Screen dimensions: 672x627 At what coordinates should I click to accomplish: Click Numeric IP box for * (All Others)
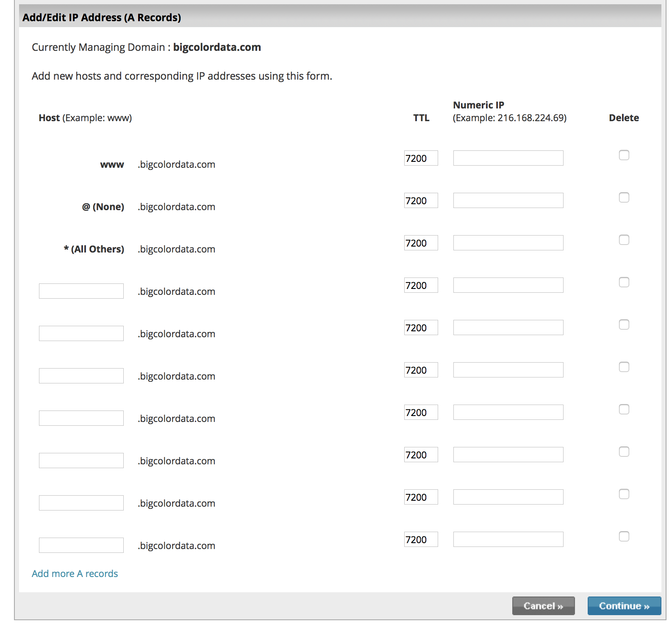click(x=508, y=243)
